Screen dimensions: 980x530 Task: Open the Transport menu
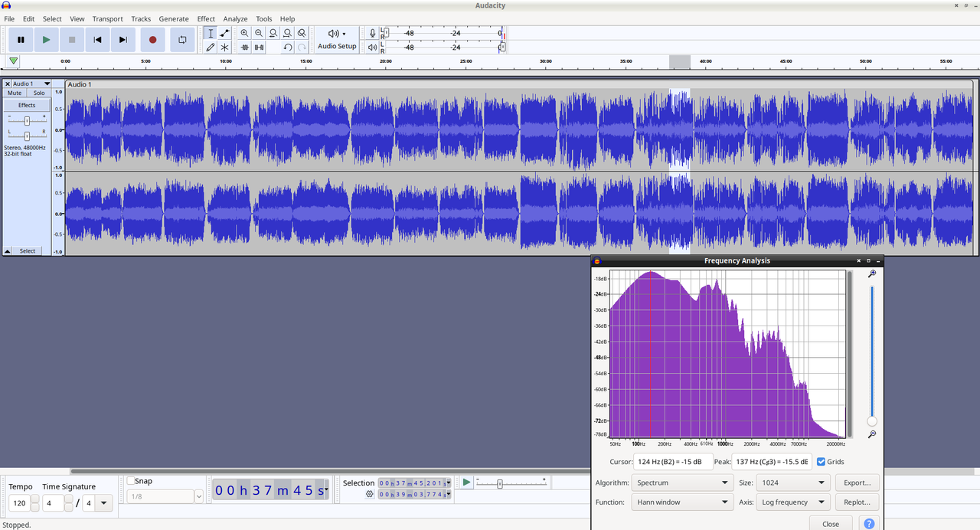(x=107, y=18)
